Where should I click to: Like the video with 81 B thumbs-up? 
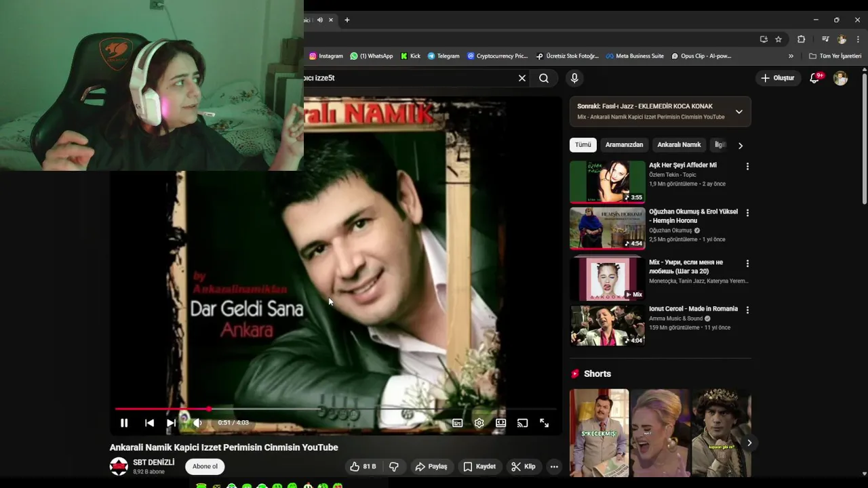click(363, 466)
